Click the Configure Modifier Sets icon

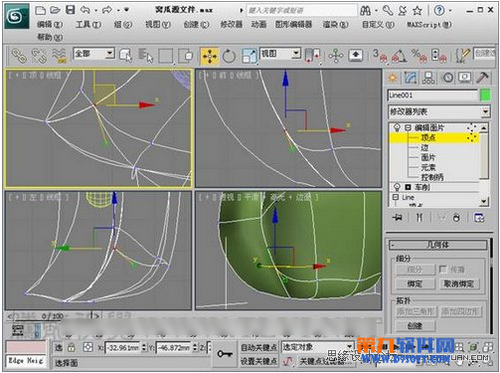479,218
